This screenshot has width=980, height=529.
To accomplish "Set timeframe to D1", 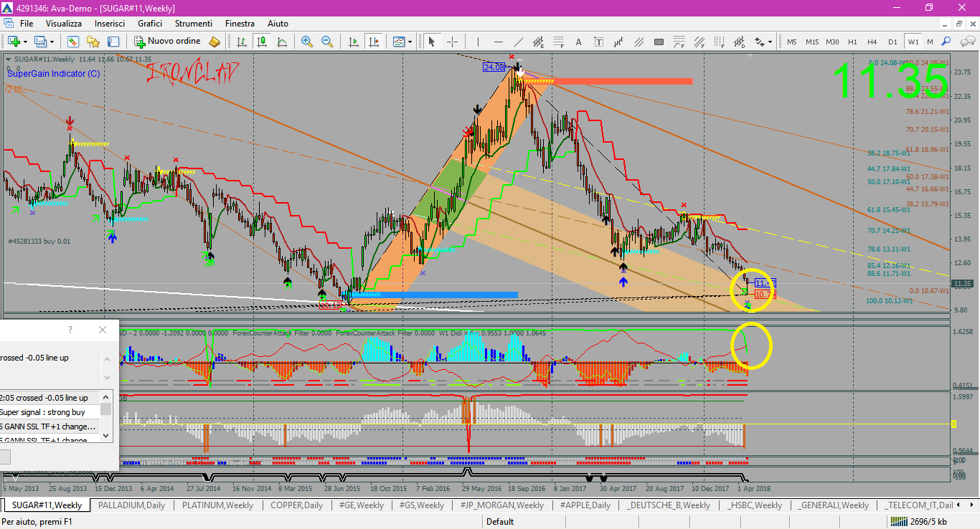I will (892, 42).
